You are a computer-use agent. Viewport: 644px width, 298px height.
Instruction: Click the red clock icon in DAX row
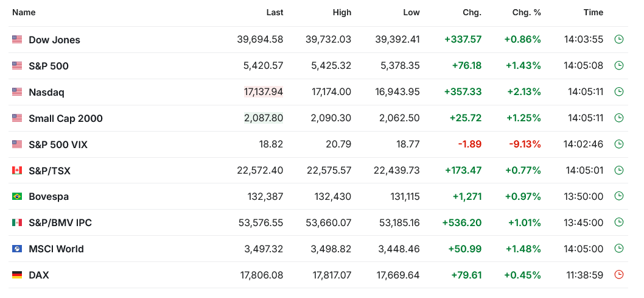pyautogui.click(x=618, y=275)
